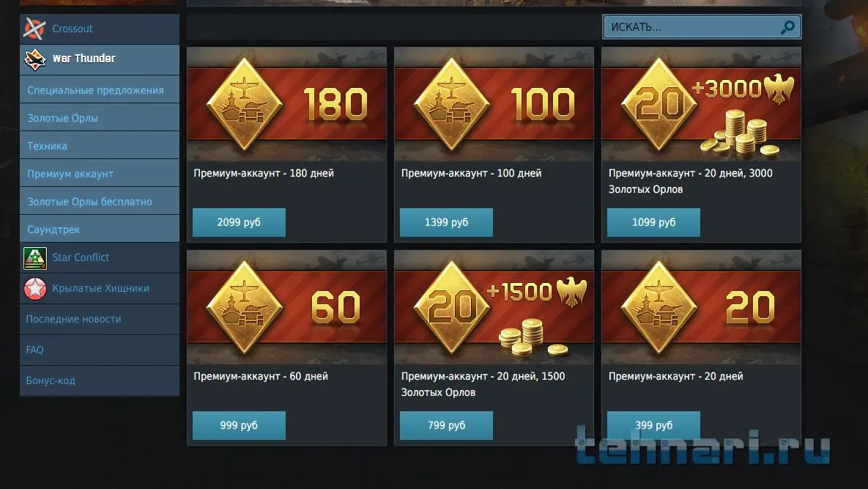This screenshot has width=868, height=489.
Task: Click the Crossout game icon
Action: pyautogui.click(x=34, y=29)
